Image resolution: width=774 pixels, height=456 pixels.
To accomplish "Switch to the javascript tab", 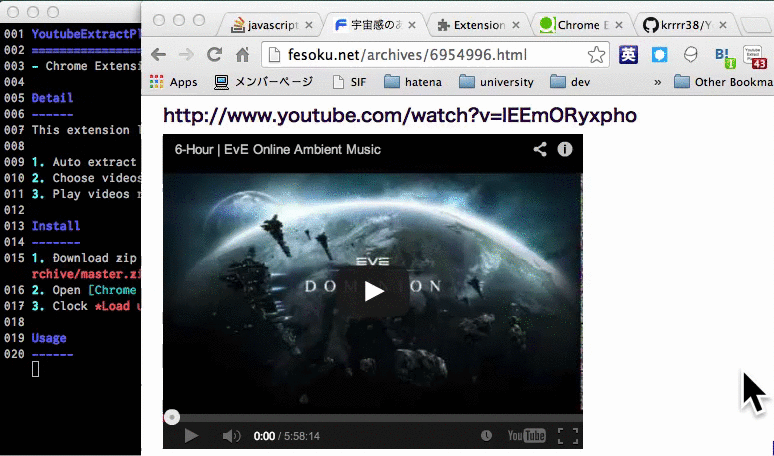I will (271, 25).
